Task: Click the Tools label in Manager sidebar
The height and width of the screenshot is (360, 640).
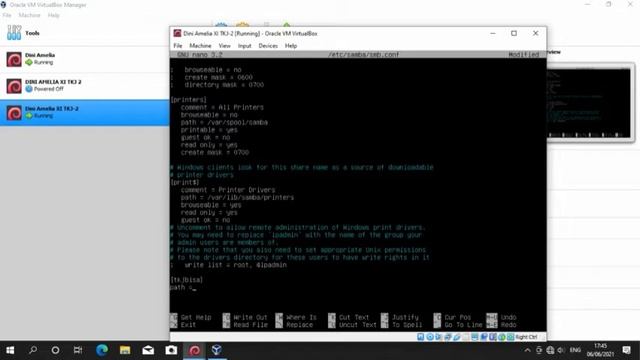Action: (x=32, y=33)
